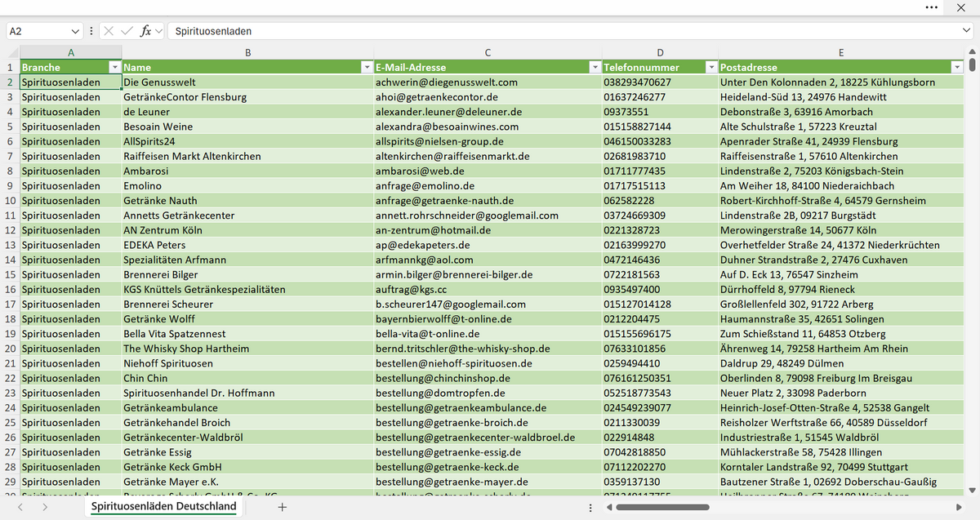Select cell bestellen@niehoff-spirituosen.de
The image size is (980, 520).
pos(488,363)
